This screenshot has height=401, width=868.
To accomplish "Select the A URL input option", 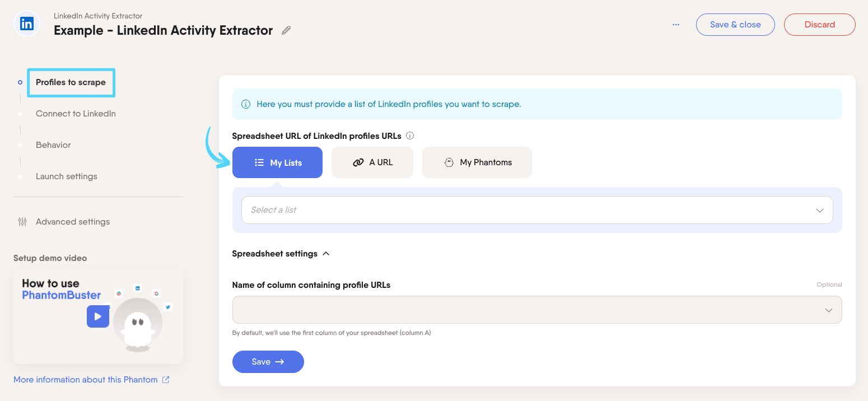I will click(x=372, y=162).
